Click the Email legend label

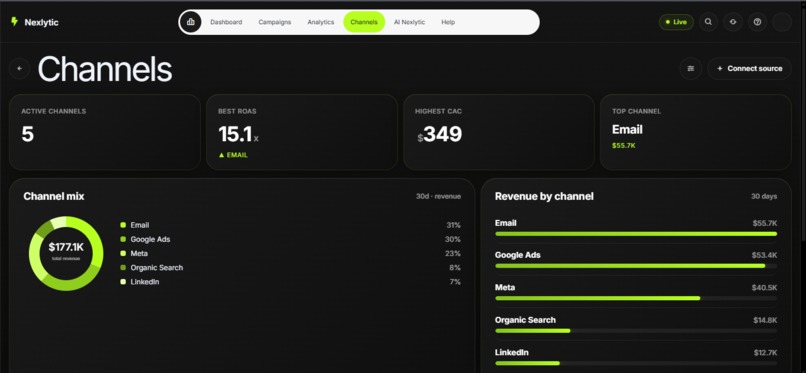[140, 225]
